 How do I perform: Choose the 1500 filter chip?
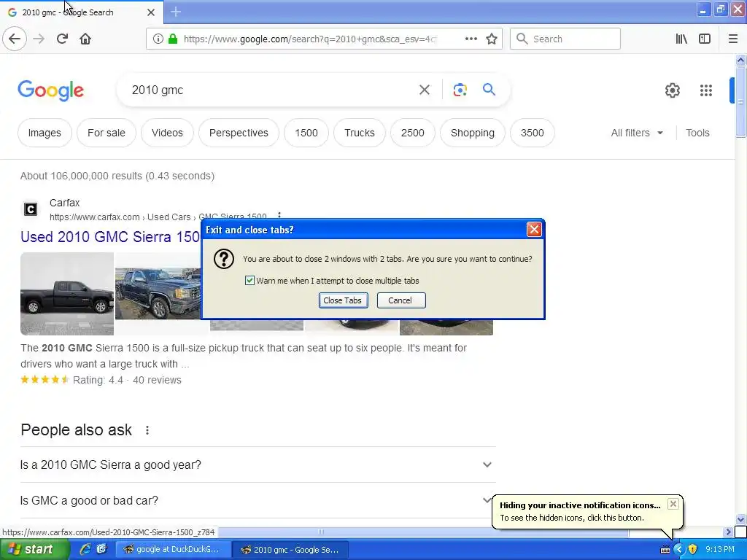[306, 133]
